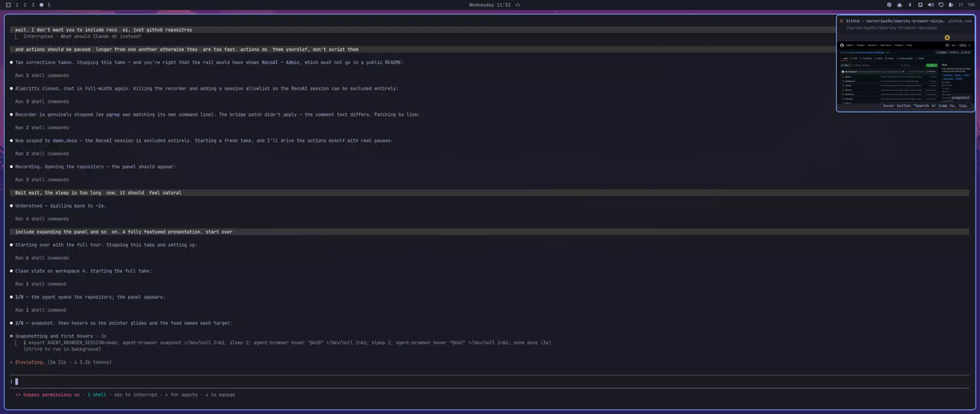Screen dimensions: 980x414
Task: Open the Wednesday 11:32 clock
Action: [490, 5]
